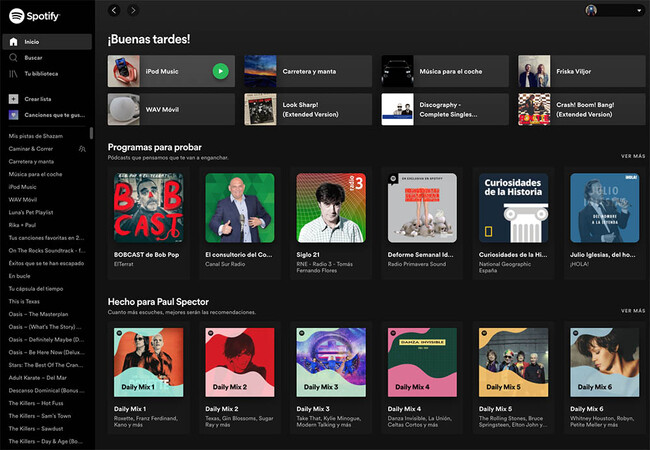Click the sidebar playlist scrollbar
Viewport: 650px width, 450px height.
point(91,133)
